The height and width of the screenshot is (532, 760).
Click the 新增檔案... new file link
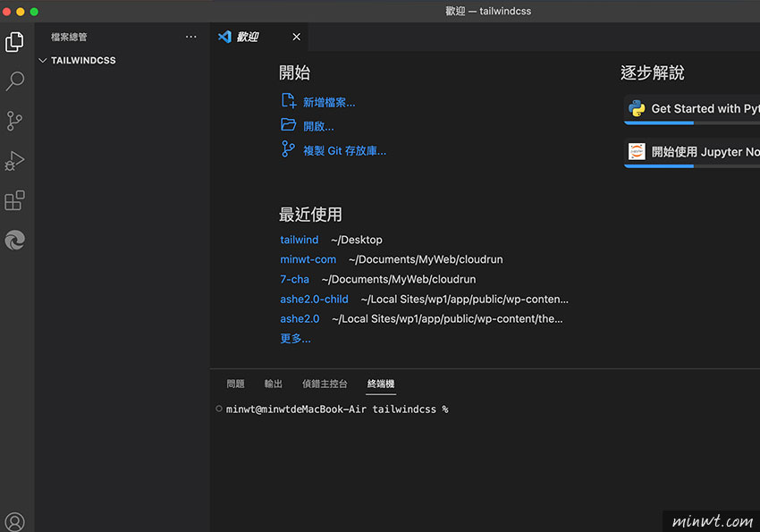pyautogui.click(x=329, y=102)
